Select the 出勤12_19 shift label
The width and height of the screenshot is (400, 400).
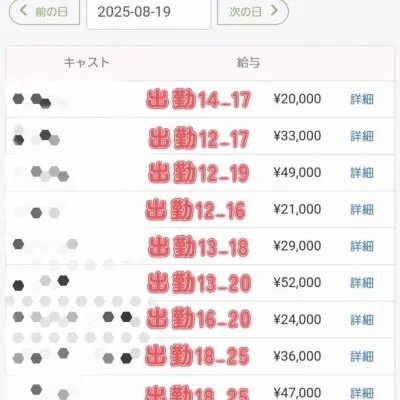pyautogui.click(x=199, y=173)
